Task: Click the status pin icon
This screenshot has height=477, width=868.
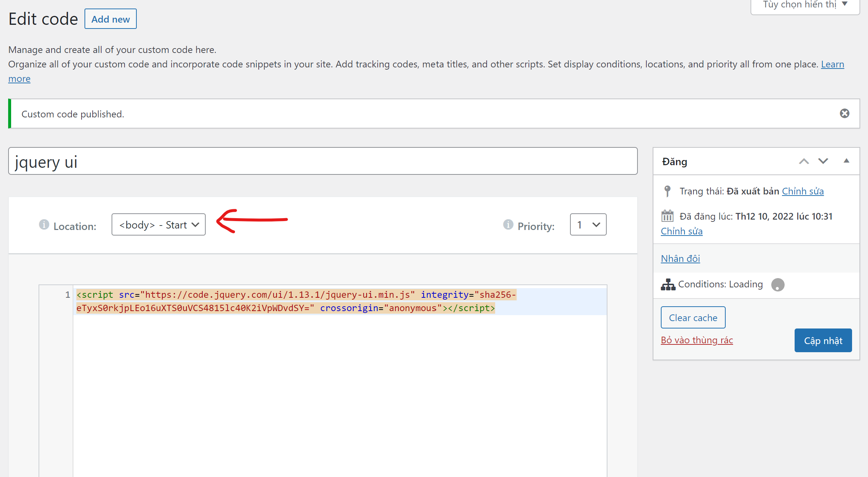Action: tap(667, 191)
